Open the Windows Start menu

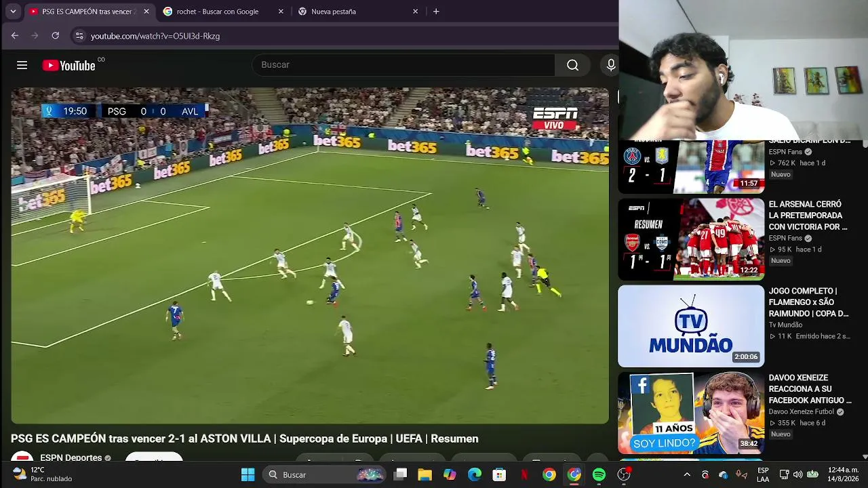coord(248,474)
